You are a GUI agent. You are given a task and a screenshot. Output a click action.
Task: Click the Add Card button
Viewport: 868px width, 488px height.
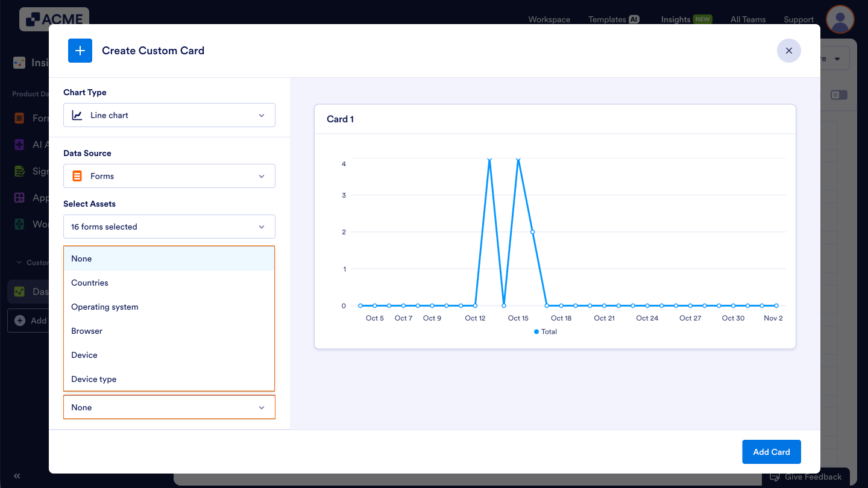pos(771,451)
